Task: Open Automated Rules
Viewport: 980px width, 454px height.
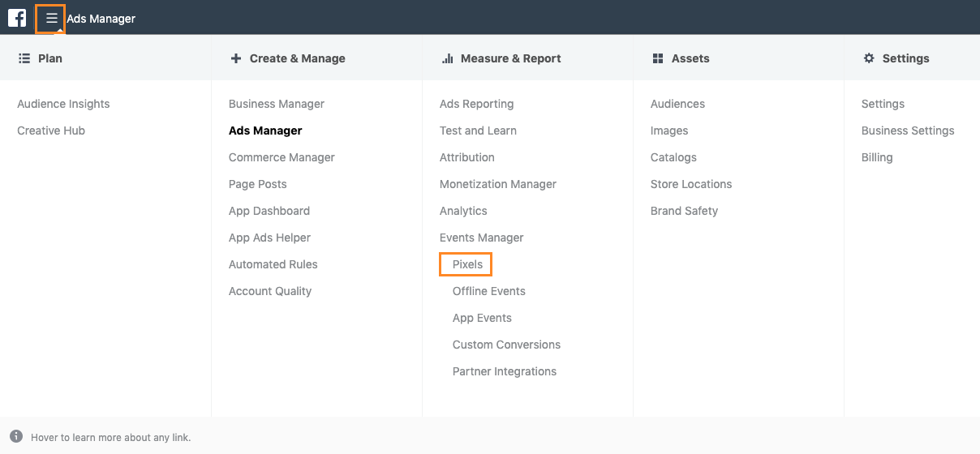Action: point(273,264)
